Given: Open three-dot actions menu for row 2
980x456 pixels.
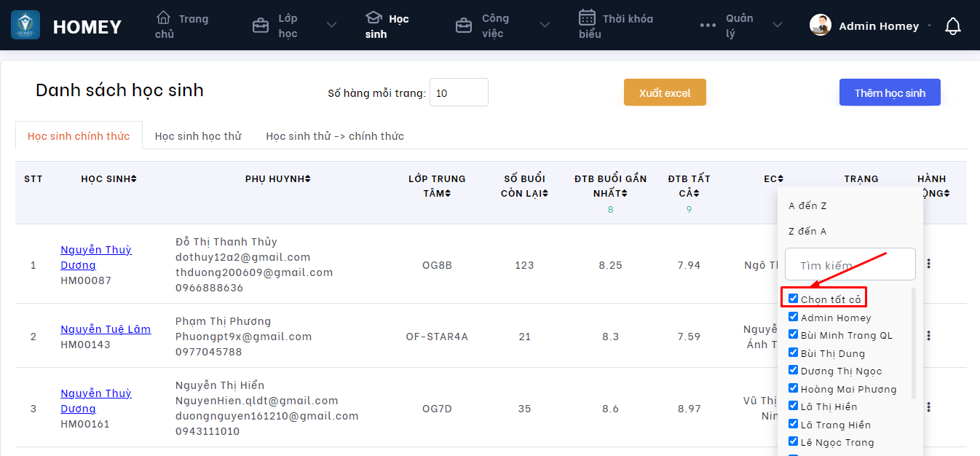Looking at the screenshot, I should [928, 336].
